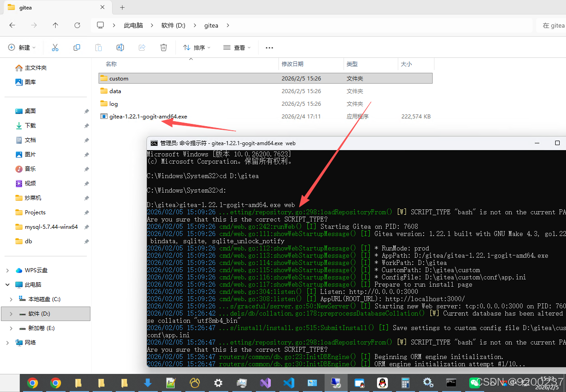Select 软件 (D:) in the address breadcrumb
The width and height of the screenshot is (566, 392).
[174, 25]
